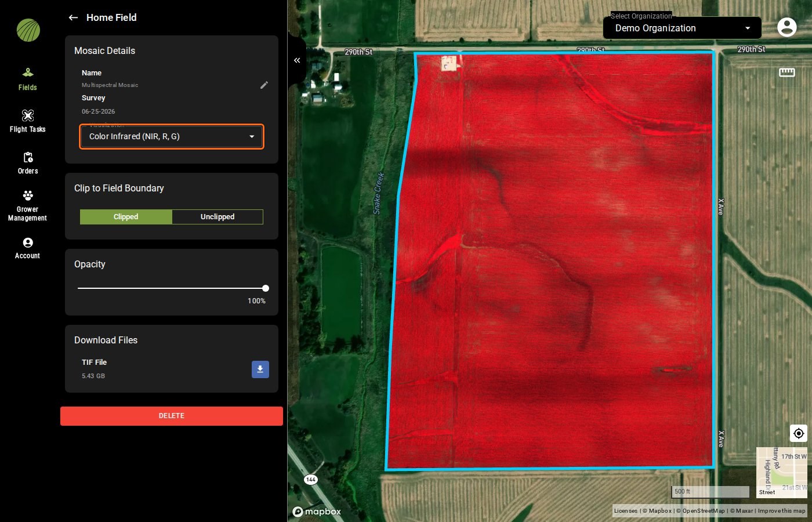Screen dimensions: 812x522
Task: Collapse the side panel with double chevron
Action: [297, 60]
